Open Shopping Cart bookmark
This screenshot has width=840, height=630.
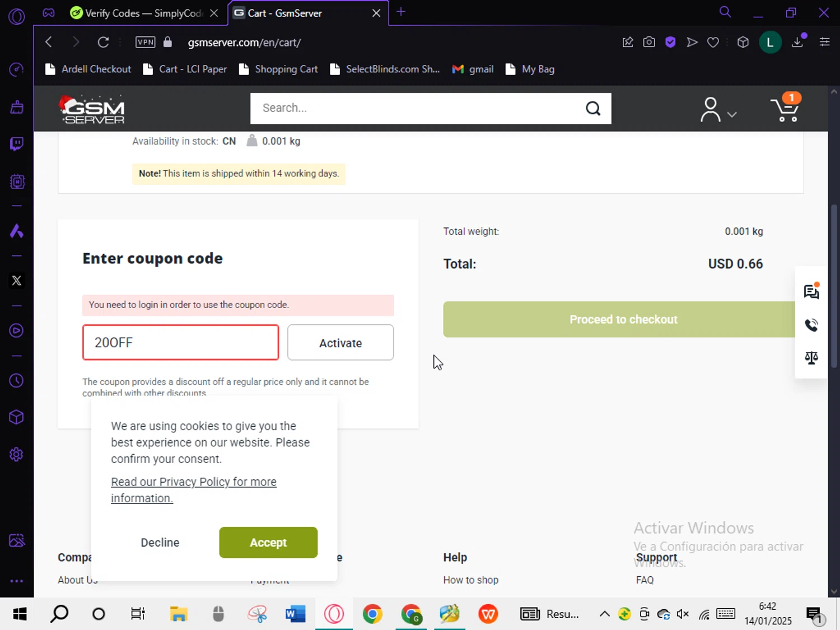tap(278, 69)
